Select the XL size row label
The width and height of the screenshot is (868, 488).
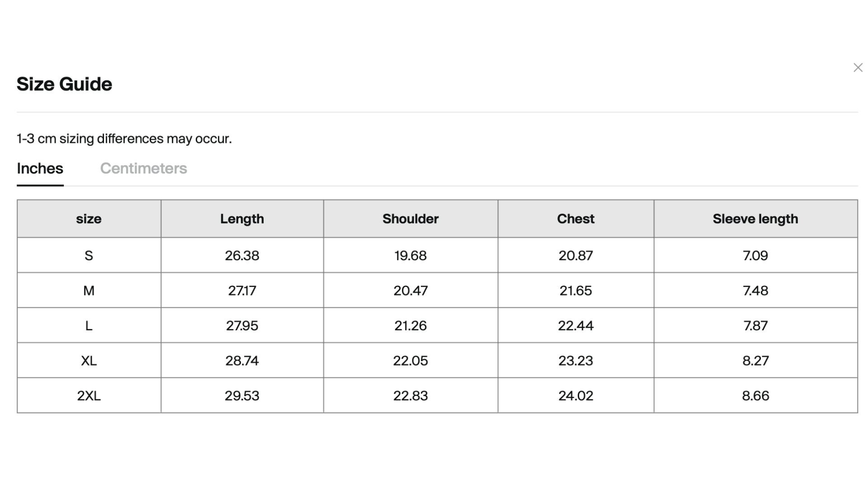(89, 361)
